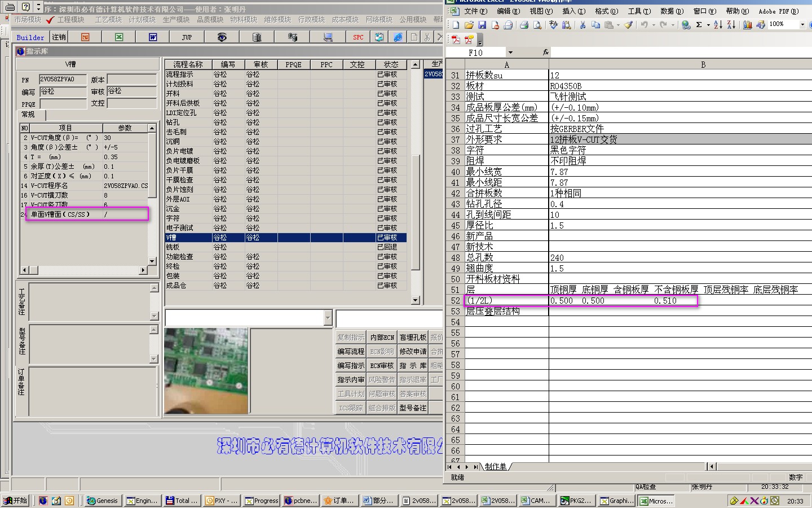Click the 型号备注 button

click(x=413, y=408)
